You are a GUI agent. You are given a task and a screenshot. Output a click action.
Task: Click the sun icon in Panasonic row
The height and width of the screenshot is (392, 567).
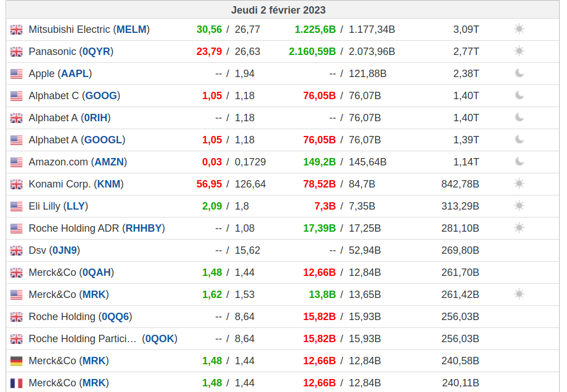point(519,51)
